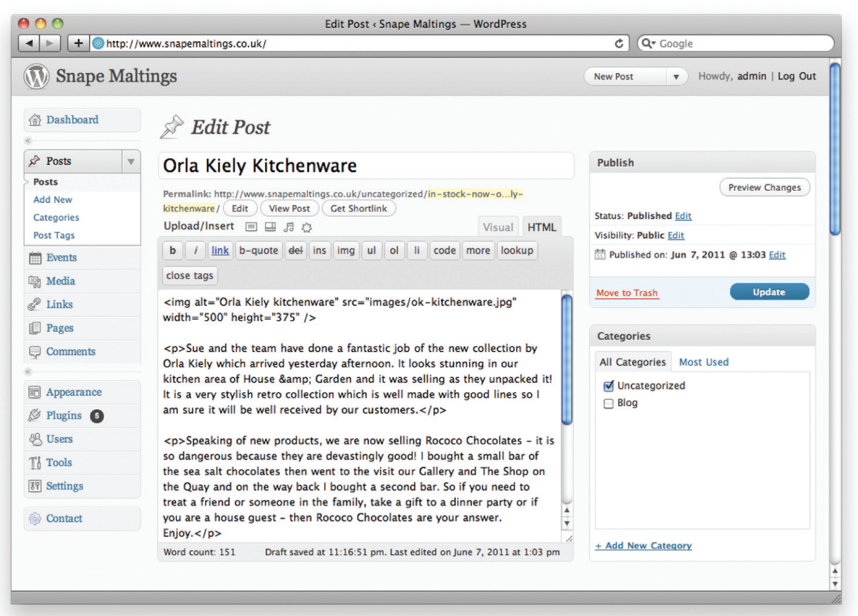Click the Add Media star icon
The width and height of the screenshot is (858, 616).
[x=307, y=227]
